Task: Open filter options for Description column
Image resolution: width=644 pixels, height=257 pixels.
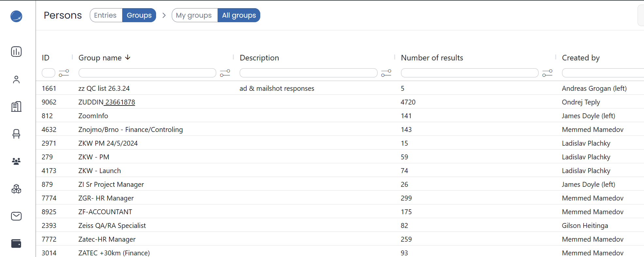Action: pos(386,73)
